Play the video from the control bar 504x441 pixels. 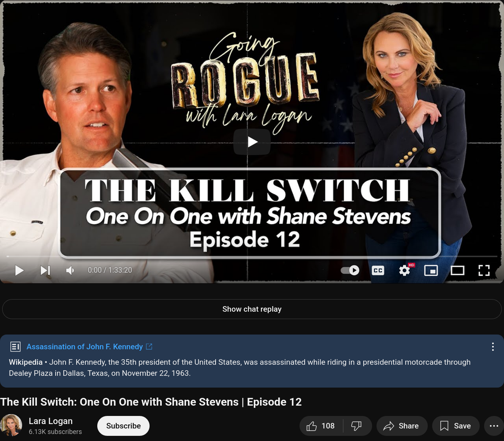pyautogui.click(x=19, y=270)
